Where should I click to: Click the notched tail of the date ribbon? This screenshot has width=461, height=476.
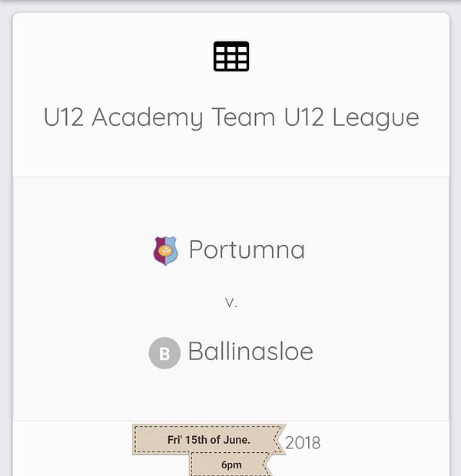[x=278, y=440]
